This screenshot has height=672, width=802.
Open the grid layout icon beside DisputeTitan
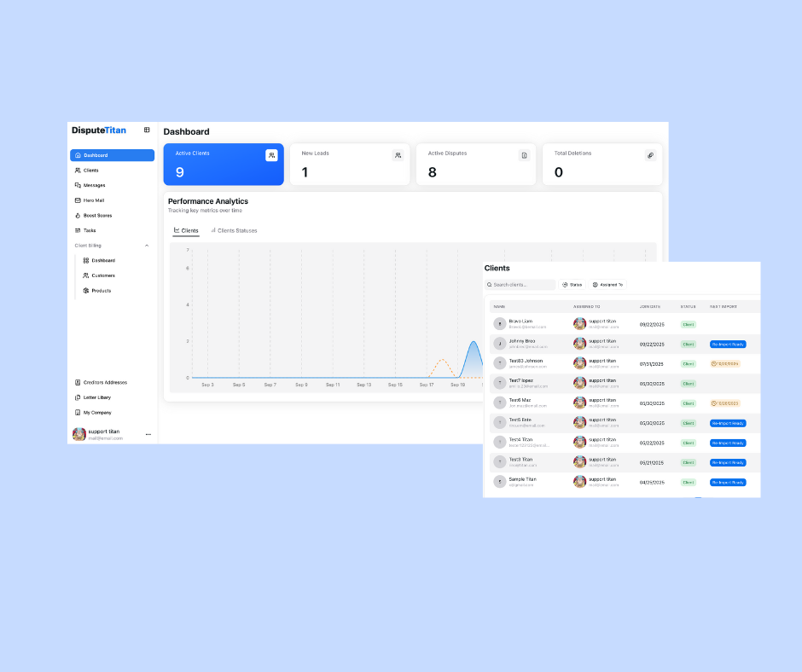click(x=147, y=130)
